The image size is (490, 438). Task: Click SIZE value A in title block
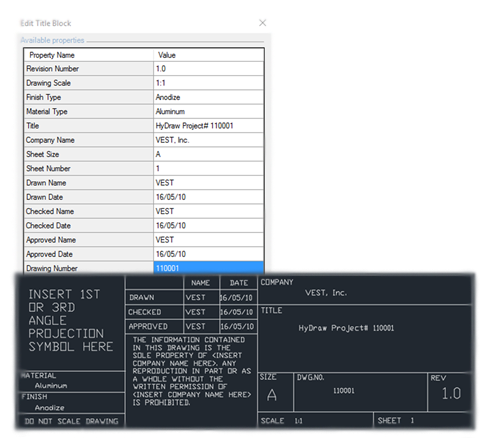pos(272,395)
